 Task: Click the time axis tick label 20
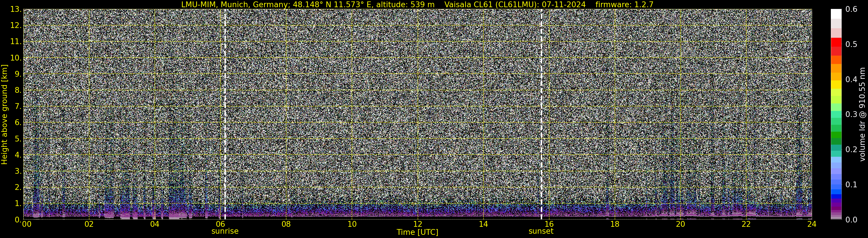(680, 224)
